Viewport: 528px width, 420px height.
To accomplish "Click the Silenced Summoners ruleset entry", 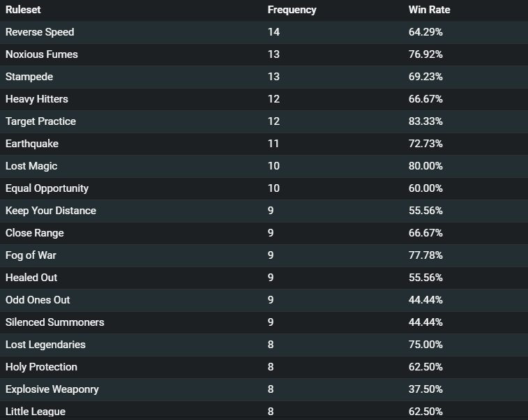I will pyautogui.click(x=54, y=322).
